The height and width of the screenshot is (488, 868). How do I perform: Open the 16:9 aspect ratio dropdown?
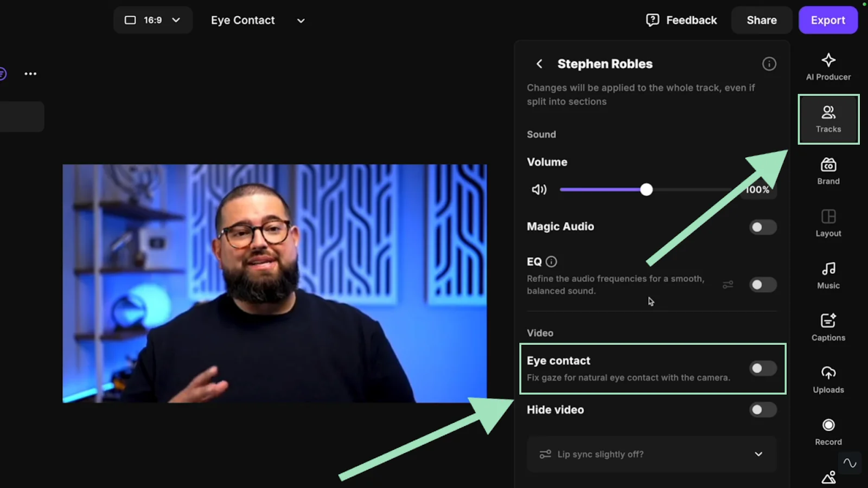152,20
